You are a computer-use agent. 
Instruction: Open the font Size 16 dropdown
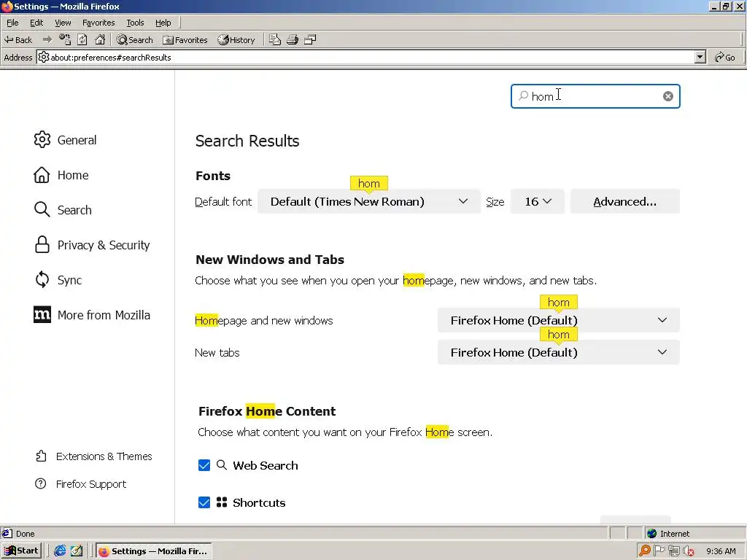pos(538,201)
